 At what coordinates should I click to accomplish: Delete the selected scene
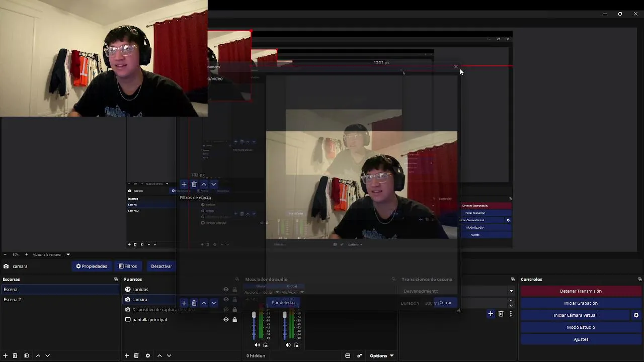(15, 355)
